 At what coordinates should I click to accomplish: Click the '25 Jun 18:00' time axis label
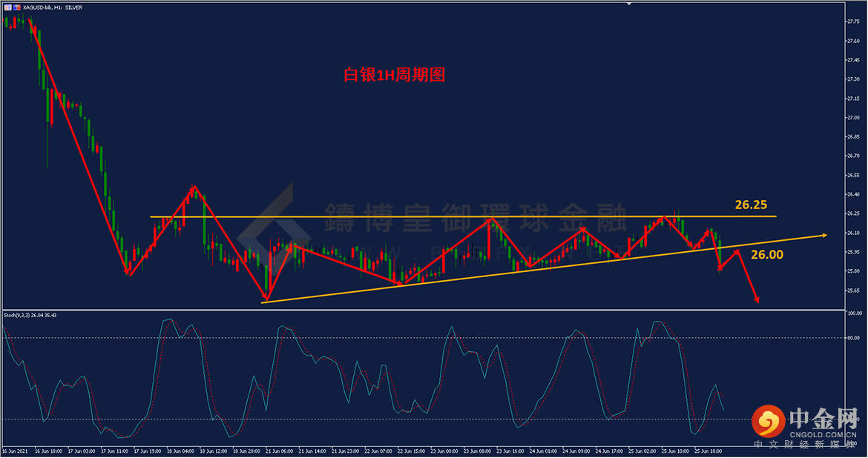[708, 451]
